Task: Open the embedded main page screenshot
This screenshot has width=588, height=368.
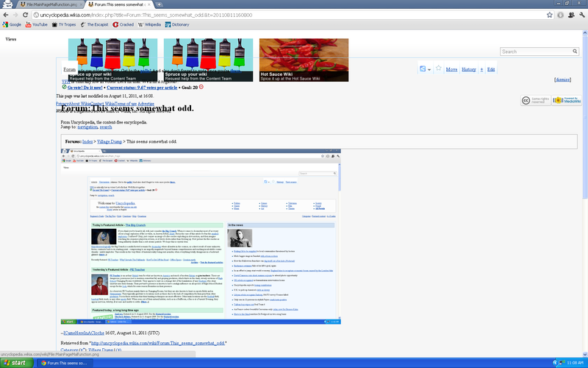Action: [x=206, y=236]
